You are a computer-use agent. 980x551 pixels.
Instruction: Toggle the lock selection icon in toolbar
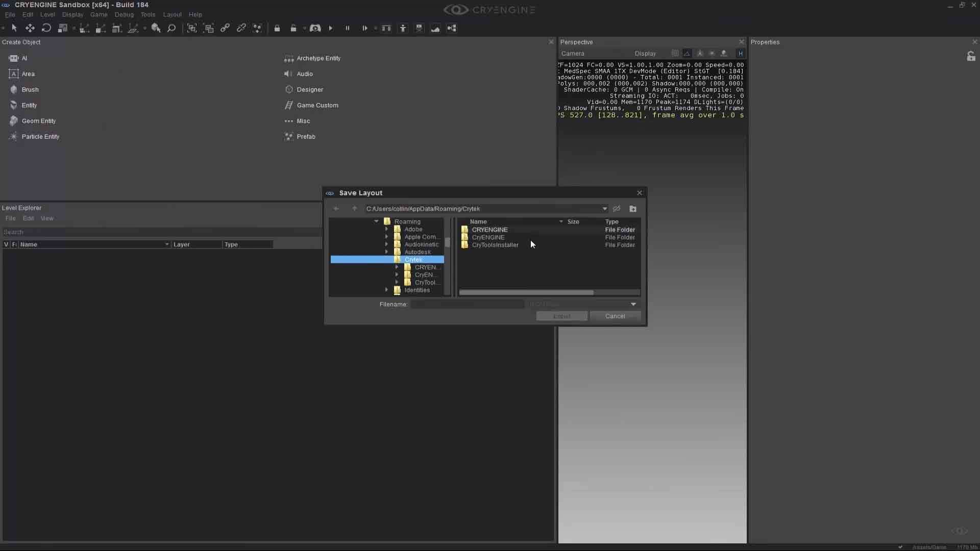[x=277, y=28]
